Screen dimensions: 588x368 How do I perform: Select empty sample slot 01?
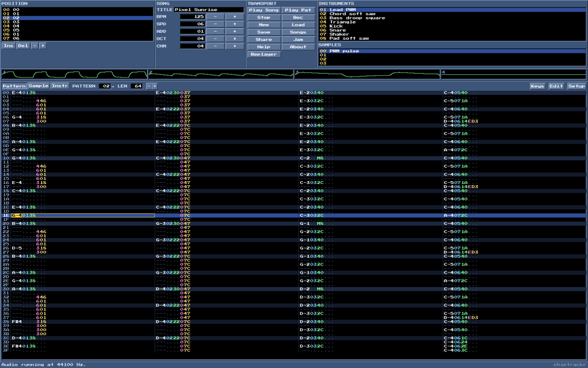[452, 55]
